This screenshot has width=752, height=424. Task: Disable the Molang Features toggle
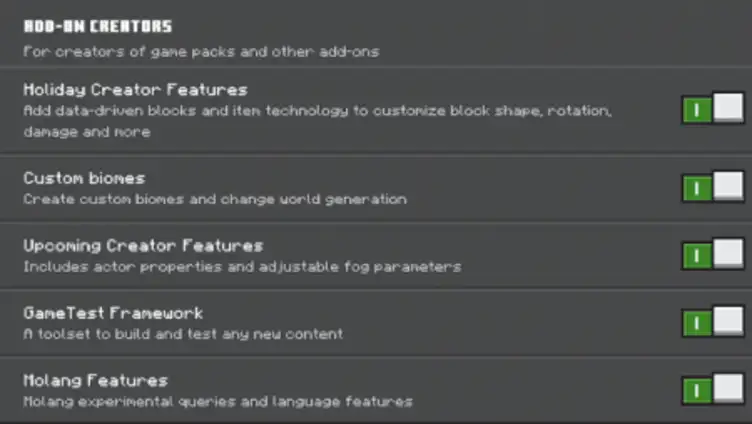click(713, 389)
